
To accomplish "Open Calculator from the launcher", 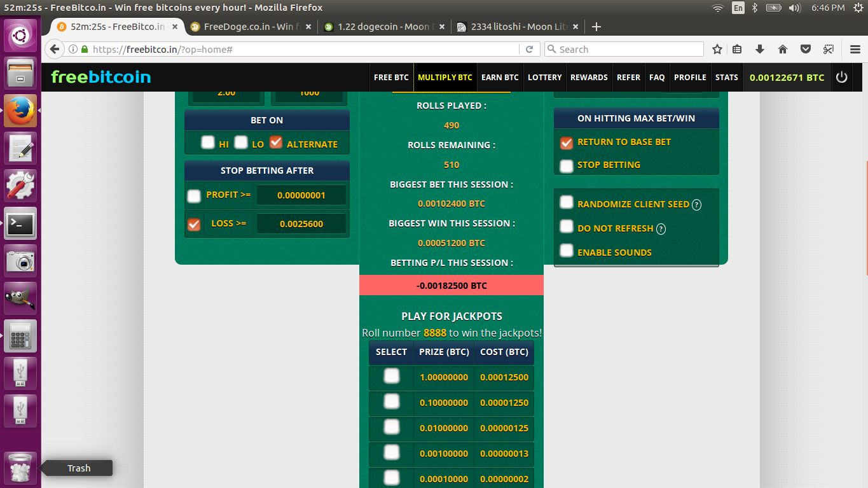I will 21,336.
